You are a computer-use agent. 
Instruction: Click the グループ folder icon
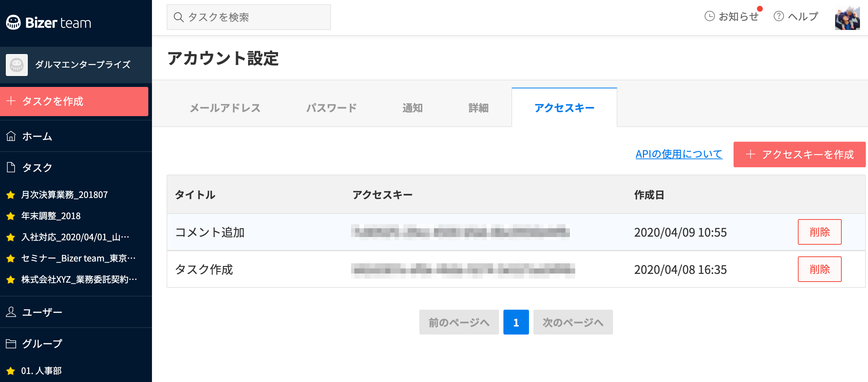coord(11,344)
